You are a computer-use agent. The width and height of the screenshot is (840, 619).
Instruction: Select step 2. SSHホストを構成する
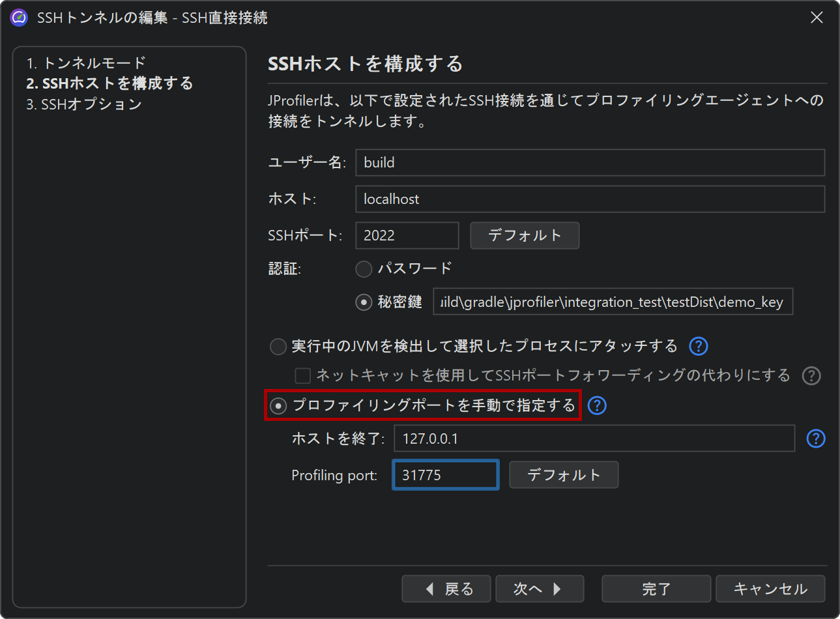[x=109, y=83]
